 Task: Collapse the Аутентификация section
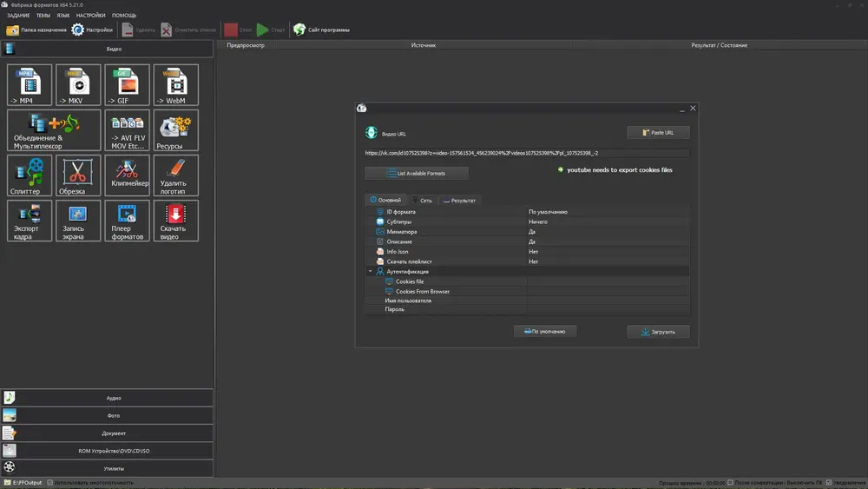[371, 272]
